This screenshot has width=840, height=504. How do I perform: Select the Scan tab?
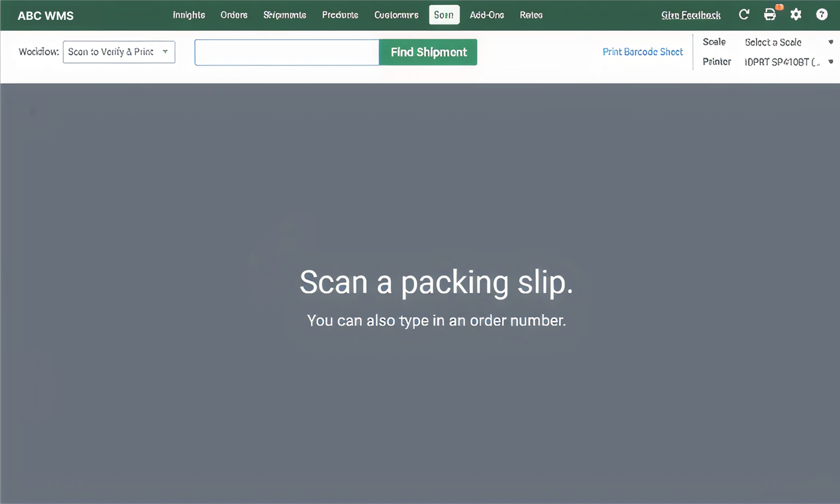pos(444,15)
